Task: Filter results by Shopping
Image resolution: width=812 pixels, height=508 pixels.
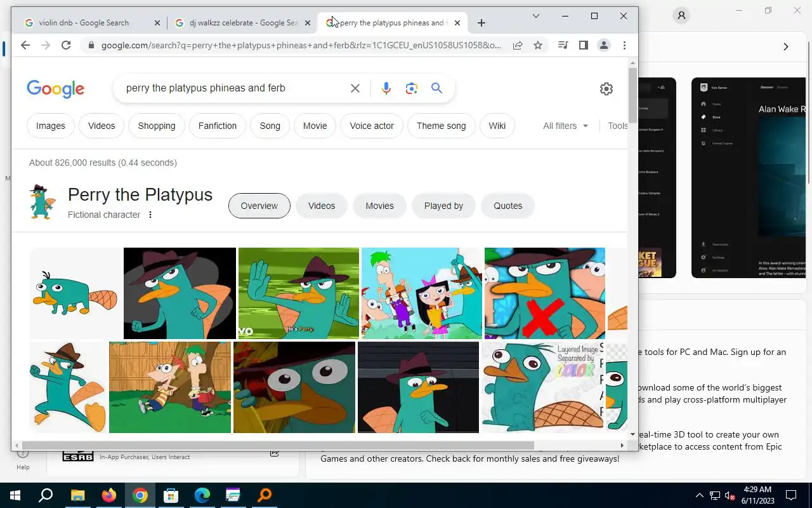Action: (157, 126)
